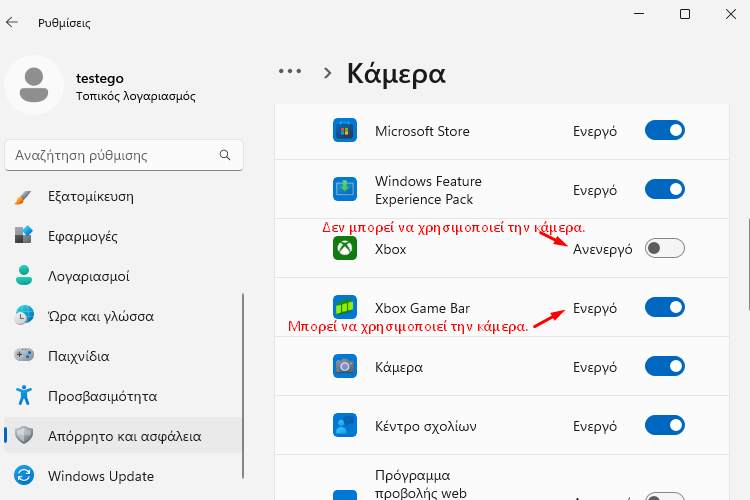The width and height of the screenshot is (750, 500).
Task: Open Εξατομίκευση settings section
Action: pos(123,197)
